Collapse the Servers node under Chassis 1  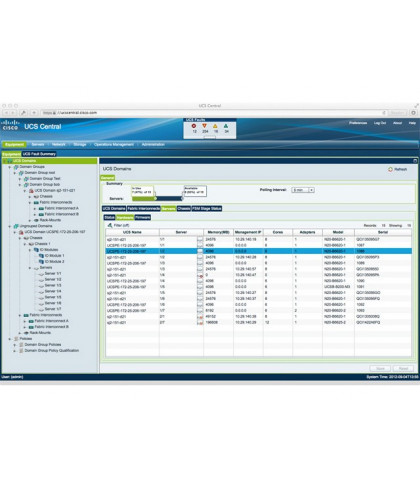(x=30, y=268)
